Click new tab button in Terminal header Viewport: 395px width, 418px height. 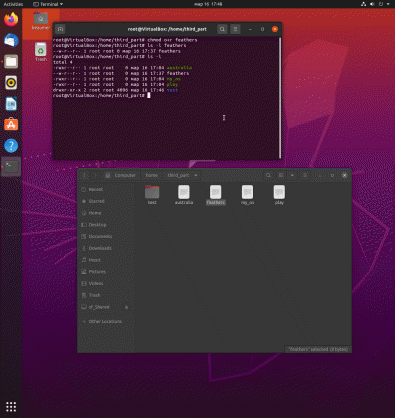60,29
